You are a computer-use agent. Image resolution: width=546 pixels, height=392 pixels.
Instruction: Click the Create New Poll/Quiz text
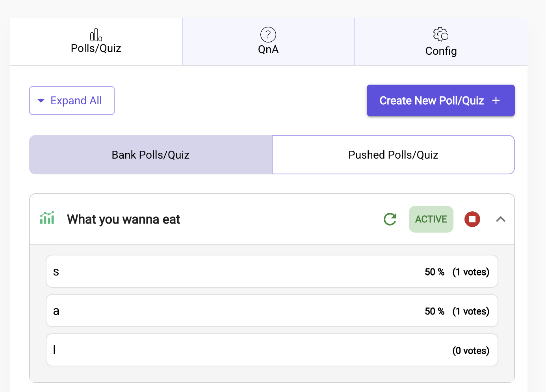tap(431, 101)
